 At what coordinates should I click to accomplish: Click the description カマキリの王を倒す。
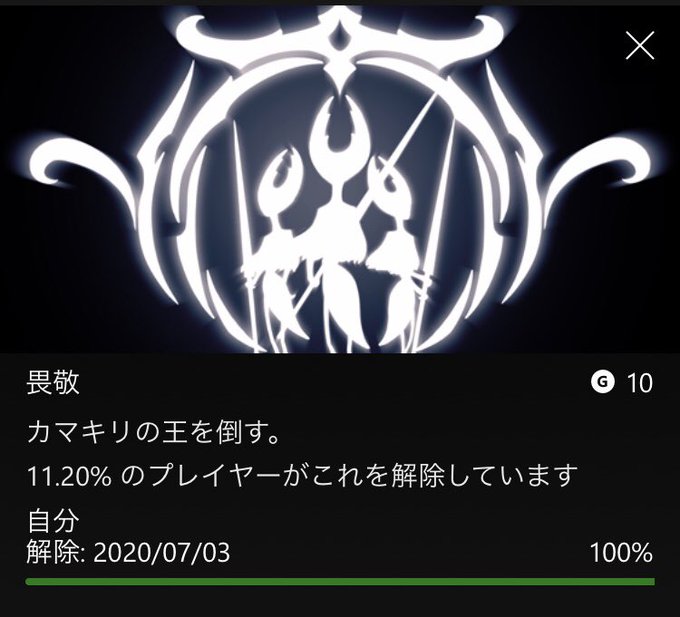pyautogui.click(x=153, y=432)
